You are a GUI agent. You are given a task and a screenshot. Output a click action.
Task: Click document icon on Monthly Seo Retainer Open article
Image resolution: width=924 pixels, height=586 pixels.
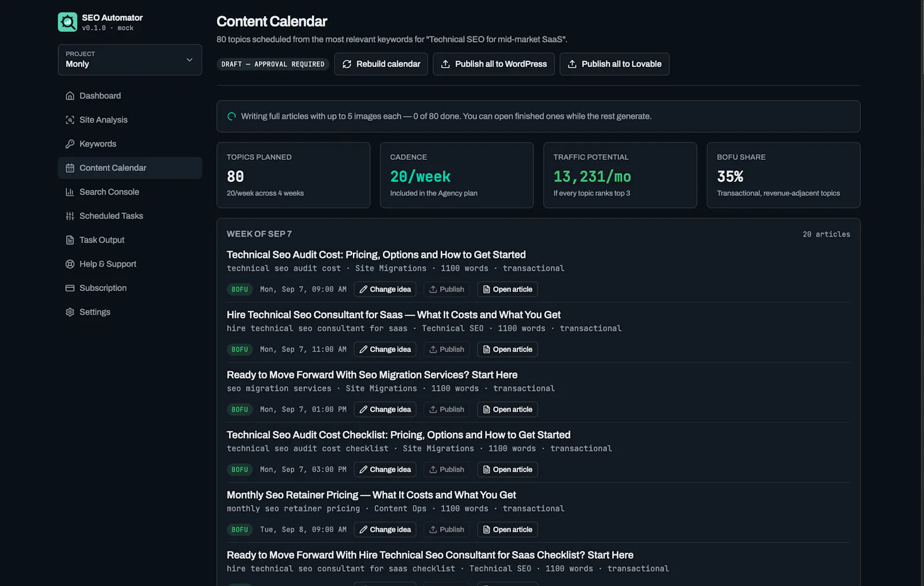click(487, 529)
